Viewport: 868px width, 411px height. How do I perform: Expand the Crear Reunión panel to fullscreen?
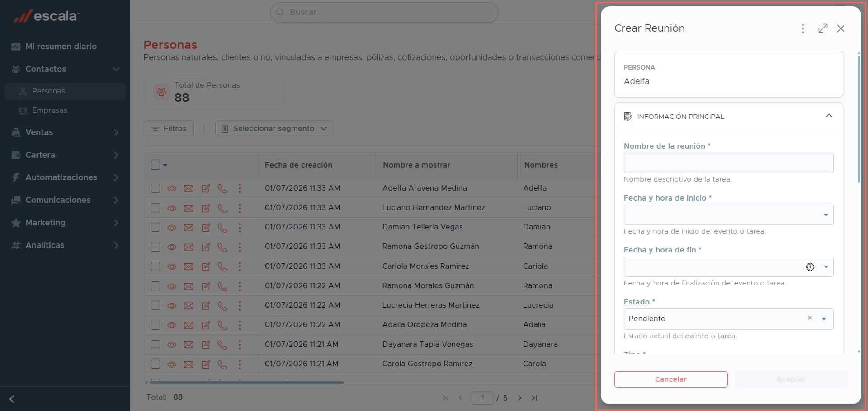tap(823, 28)
